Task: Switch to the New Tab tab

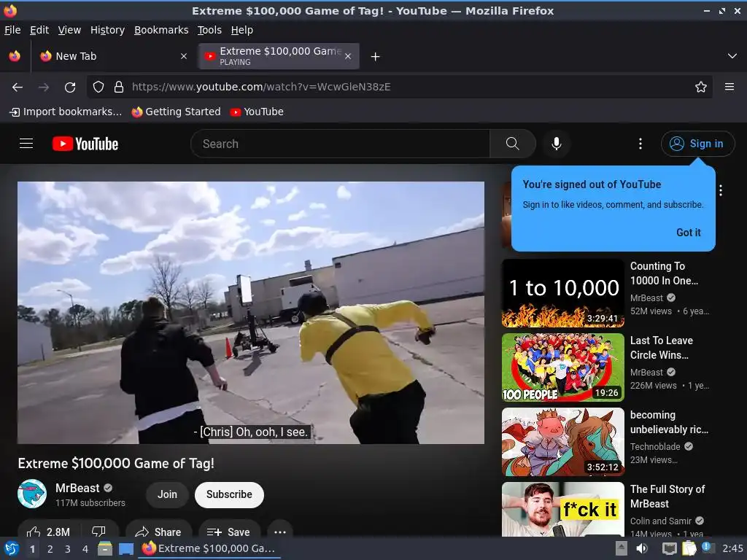Action: 113,56
